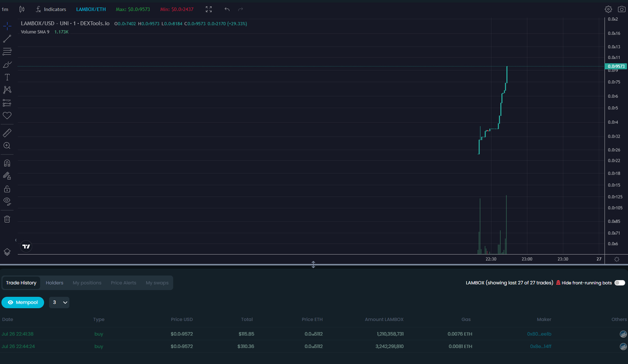Switch to the My swaps tab
The height and width of the screenshot is (364, 628).
point(157,283)
